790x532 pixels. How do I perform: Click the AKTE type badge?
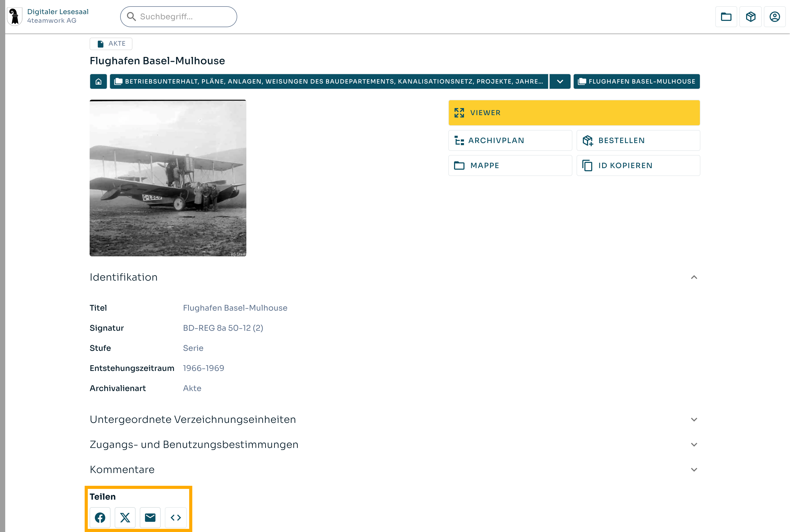click(111, 43)
